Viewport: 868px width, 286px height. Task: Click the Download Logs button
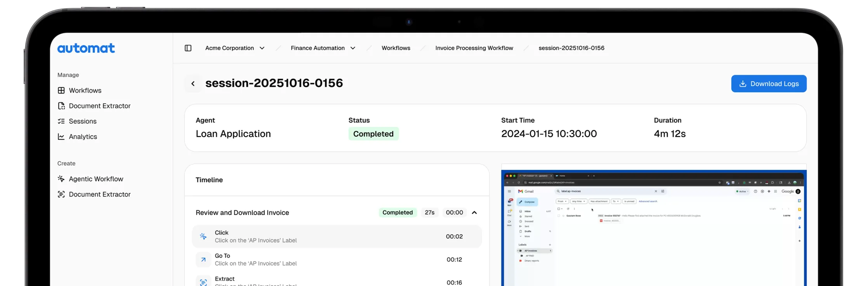pyautogui.click(x=769, y=84)
